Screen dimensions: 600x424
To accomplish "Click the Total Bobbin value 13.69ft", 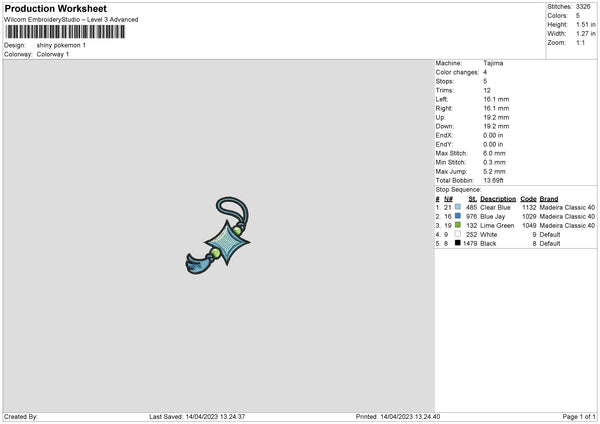I will click(493, 181).
